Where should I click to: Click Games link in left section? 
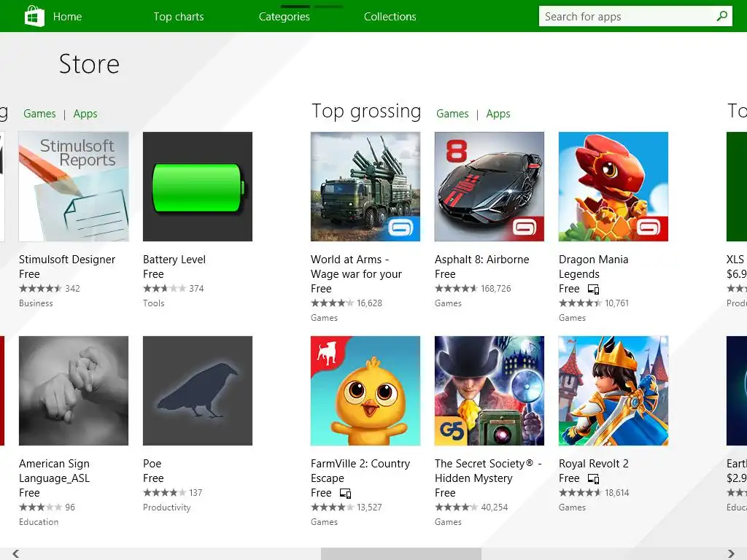[x=39, y=114]
